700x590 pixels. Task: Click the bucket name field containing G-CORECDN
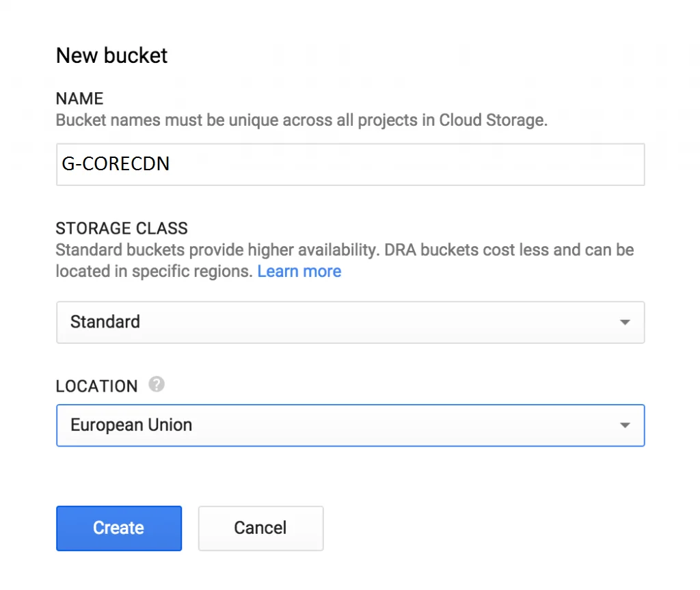(351, 164)
